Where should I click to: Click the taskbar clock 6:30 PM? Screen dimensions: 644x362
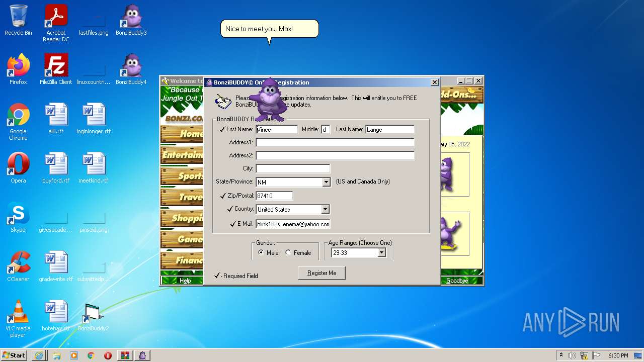618,355
